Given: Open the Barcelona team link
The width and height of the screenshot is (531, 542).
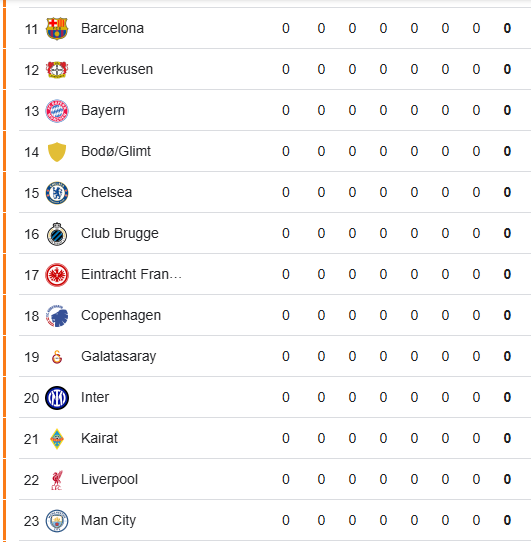Looking at the screenshot, I should tap(112, 28).
